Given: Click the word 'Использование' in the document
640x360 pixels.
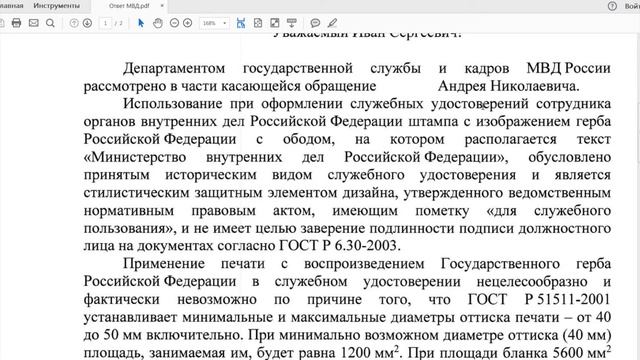Looking at the screenshot, I should tap(173, 104).
